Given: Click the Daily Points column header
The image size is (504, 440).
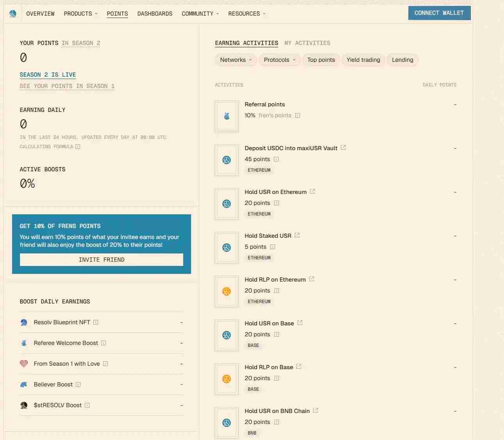Looking at the screenshot, I should pyautogui.click(x=440, y=85).
